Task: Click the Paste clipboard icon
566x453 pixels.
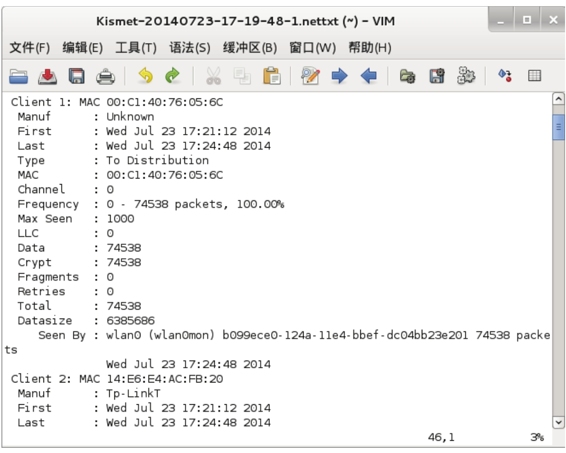Action: 272,76
